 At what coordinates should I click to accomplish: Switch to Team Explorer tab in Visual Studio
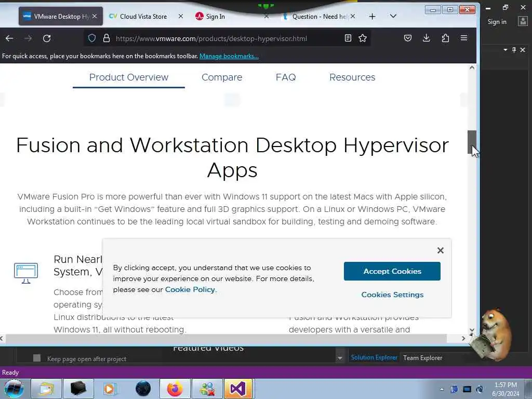(x=422, y=358)
